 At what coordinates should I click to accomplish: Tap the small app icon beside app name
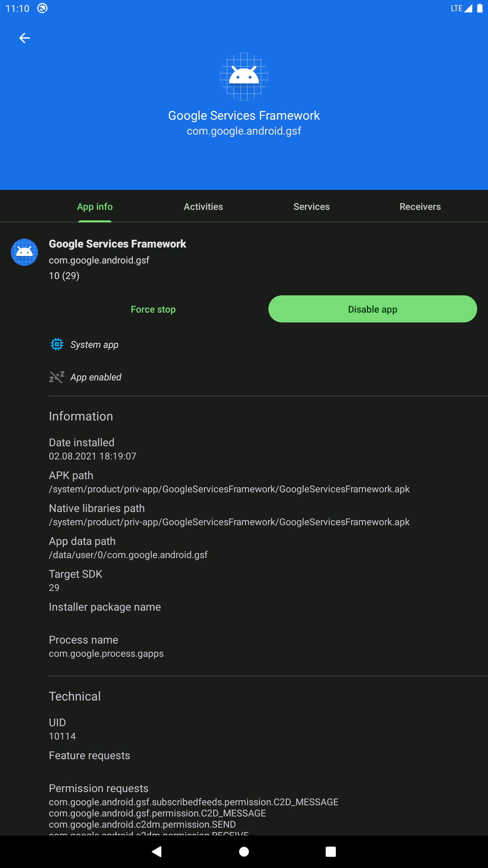click(x=24, y=252)
